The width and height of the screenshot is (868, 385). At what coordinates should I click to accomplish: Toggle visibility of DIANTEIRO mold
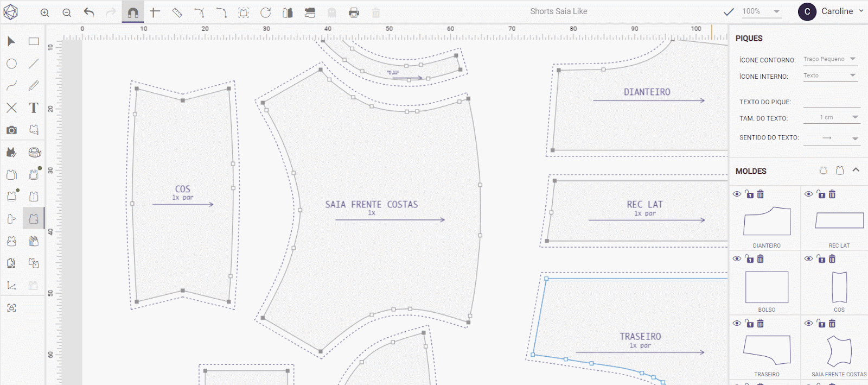737,194
